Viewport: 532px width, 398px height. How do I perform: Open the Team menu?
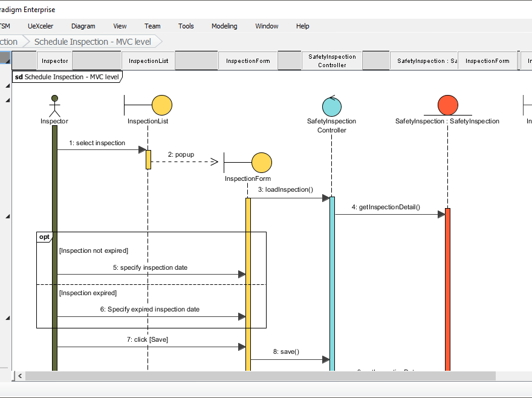click(152, 26)
